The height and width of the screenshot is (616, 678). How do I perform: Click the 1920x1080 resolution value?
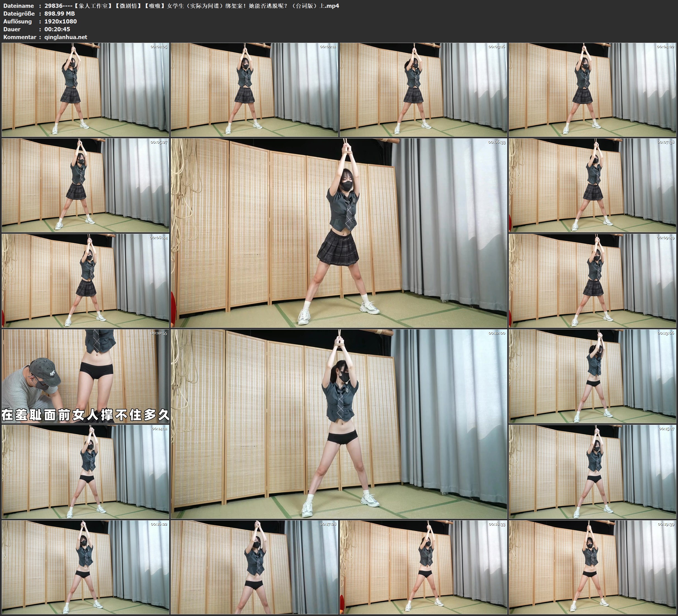click(61, 21)
